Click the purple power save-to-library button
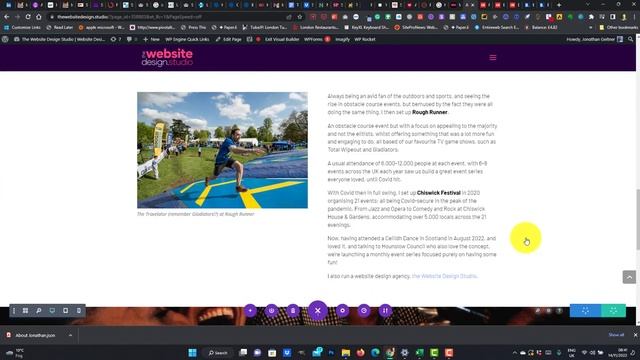 271,311
